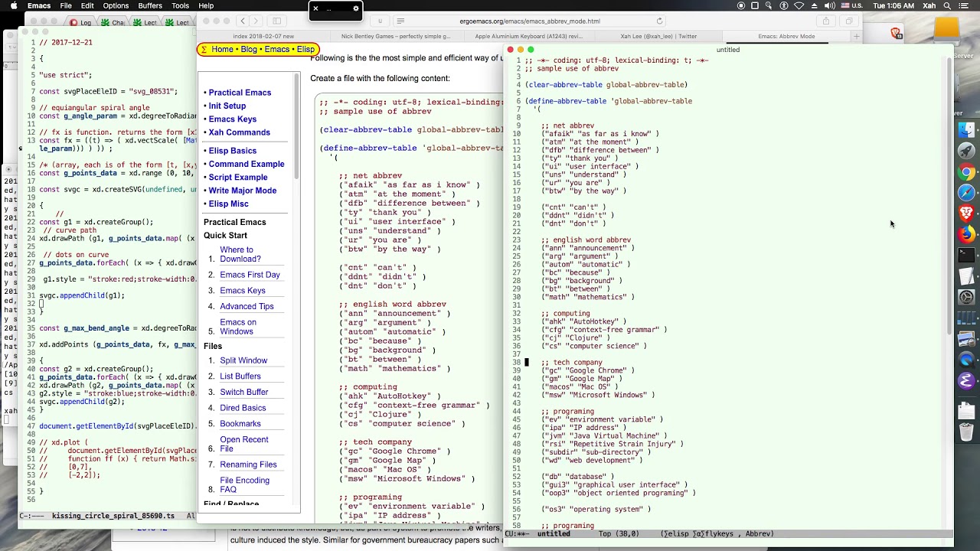980x551 pixels.
Task: Click the untitled buffer name in the mode line
Action: tap(553, 534)
